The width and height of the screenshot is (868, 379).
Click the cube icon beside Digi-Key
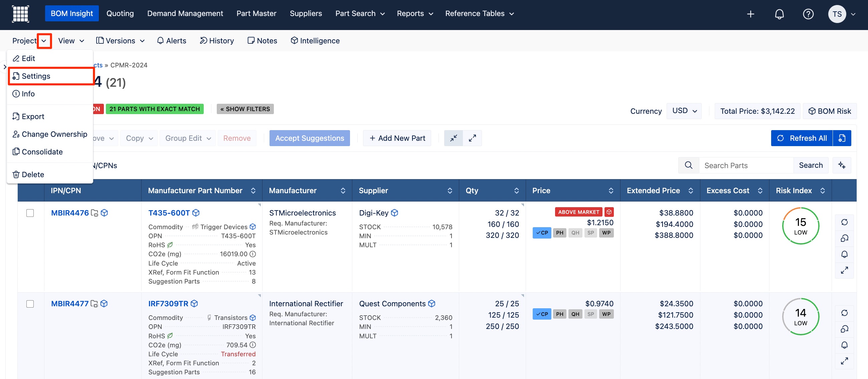tap(394, 213)
